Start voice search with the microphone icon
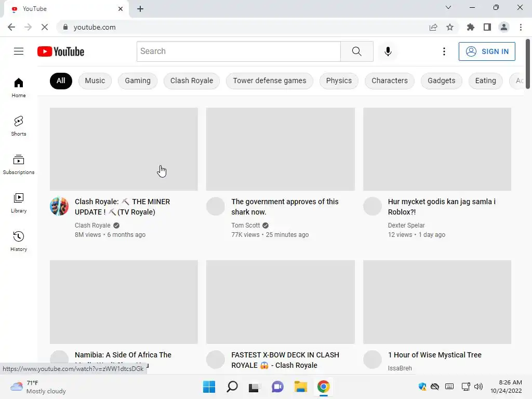Image resolution: width=532 pixels, height=399 pixels. click(x=388, y=51)
